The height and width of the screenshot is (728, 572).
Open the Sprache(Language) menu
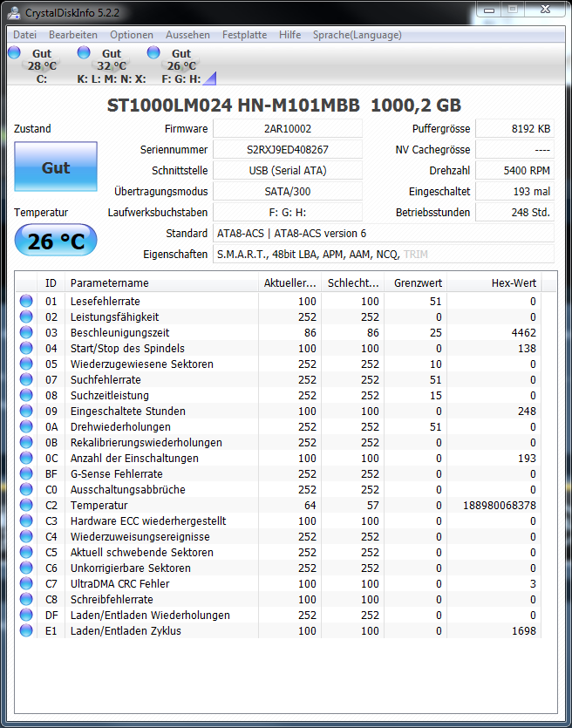point(357,35)
